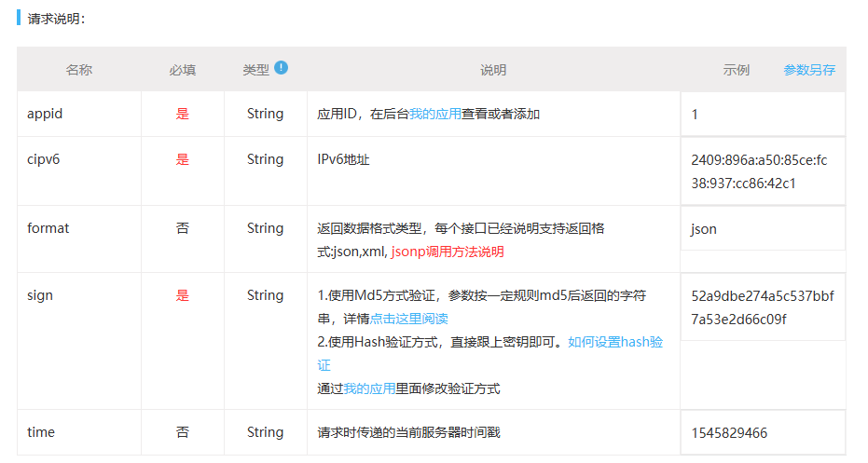The height and width of the screenshot is (463, 868).
Task: Click String type in cipv6 row
Action: pos(265,159)
